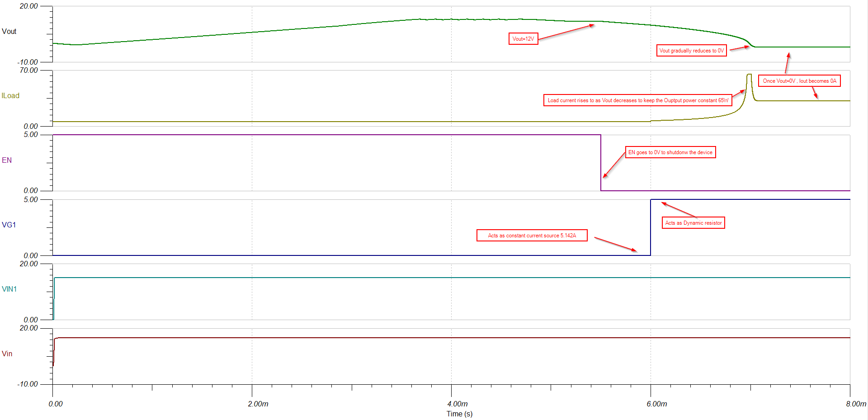Click 'Acts as Dynamic resistor' annotation

click(693, 223)
